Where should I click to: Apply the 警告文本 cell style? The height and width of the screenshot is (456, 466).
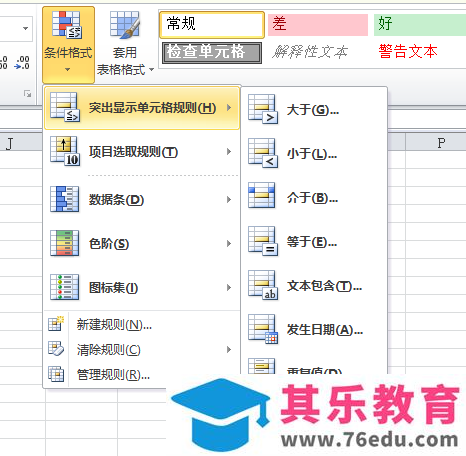pos(408,52)
